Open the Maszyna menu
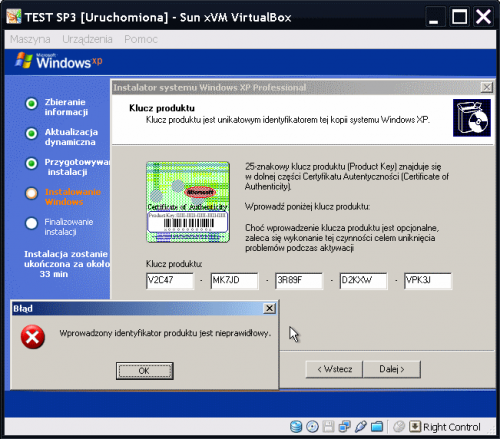 pos(30,39)
